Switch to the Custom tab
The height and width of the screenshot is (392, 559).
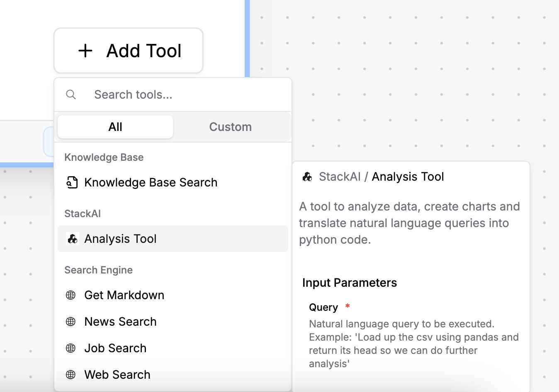point(231,127)
